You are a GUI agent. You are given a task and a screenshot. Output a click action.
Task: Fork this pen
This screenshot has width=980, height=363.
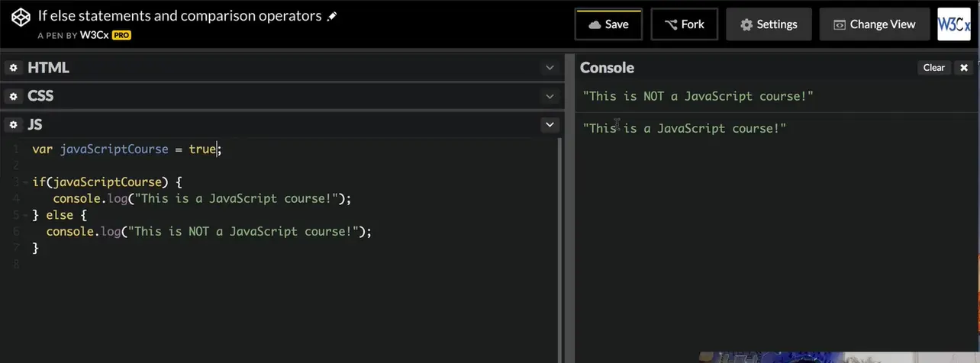[684, 24]
